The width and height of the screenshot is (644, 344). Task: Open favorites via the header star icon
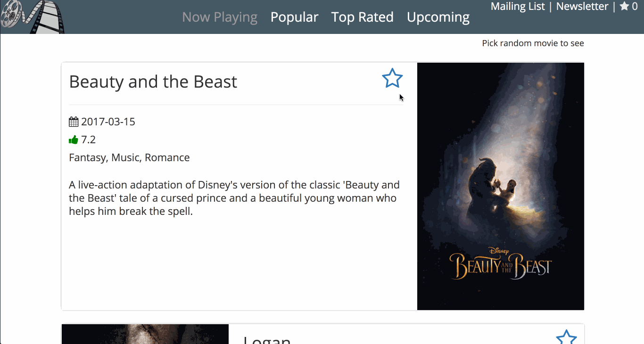[625, 7]
